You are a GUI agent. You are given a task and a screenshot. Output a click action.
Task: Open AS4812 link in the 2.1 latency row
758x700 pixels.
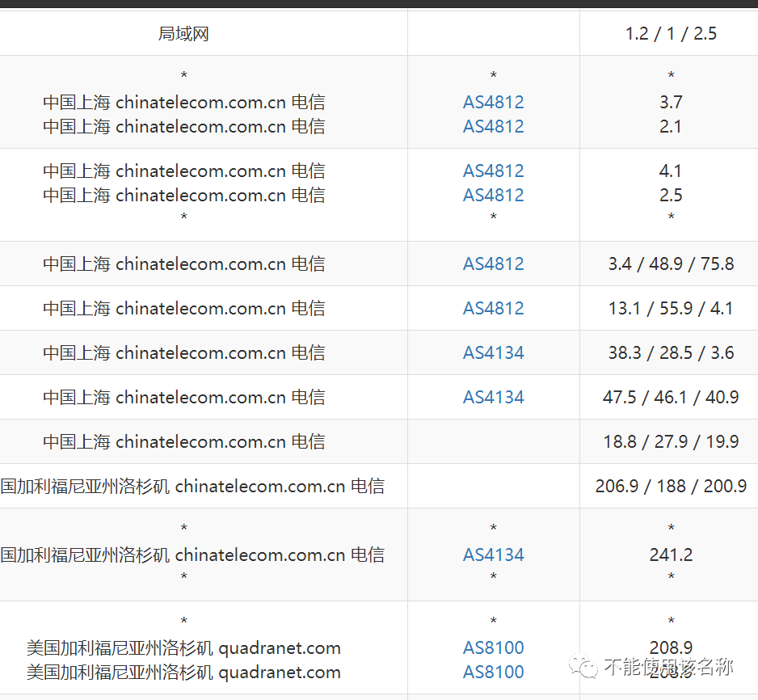coord(493,126)
